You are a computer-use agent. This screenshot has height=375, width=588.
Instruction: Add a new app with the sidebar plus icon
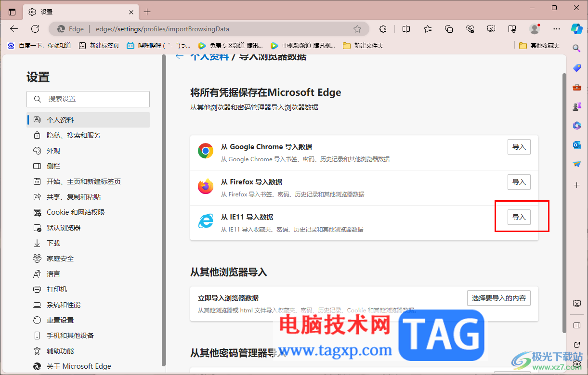click(576, 185)
